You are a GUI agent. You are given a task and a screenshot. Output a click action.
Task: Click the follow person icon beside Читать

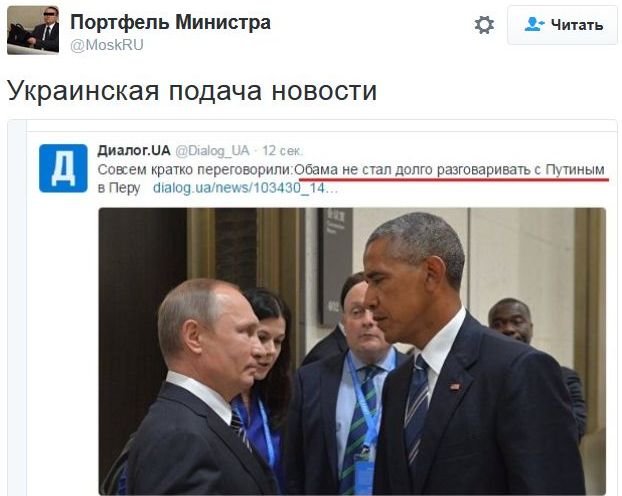coord(534,25)
